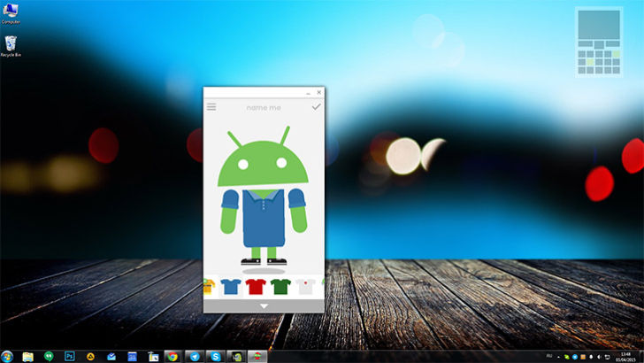Switch to Telegram in the taskbar
The width and height of the screenshot is (644, 363).
(x=195, y=357)
